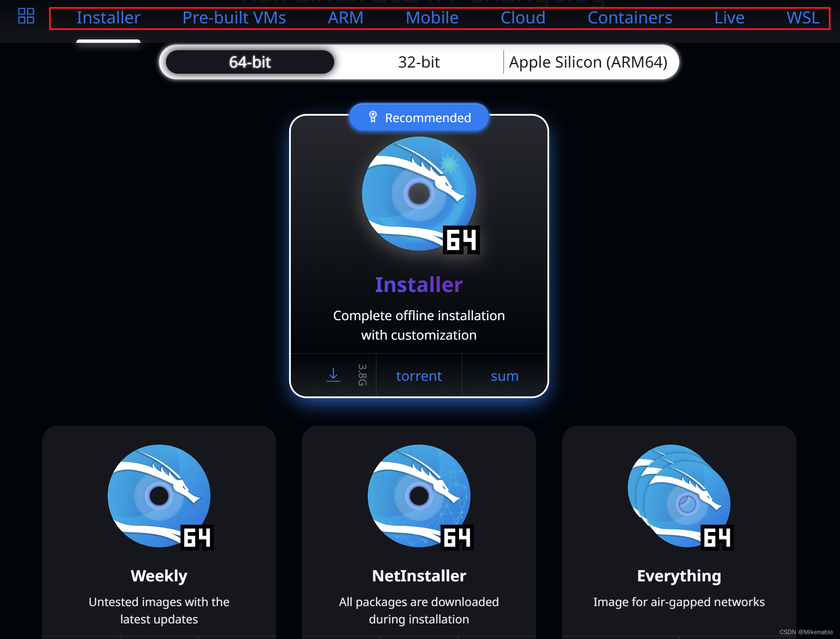Select the Cloud tab
This screenshot has height=639, width=840.
[x=523, y=18]
